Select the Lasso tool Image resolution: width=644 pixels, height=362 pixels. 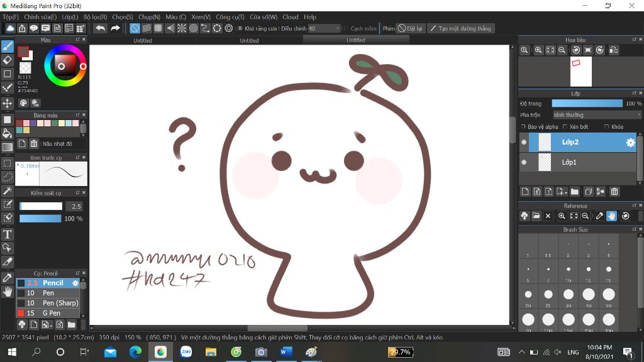click(8, 177)
